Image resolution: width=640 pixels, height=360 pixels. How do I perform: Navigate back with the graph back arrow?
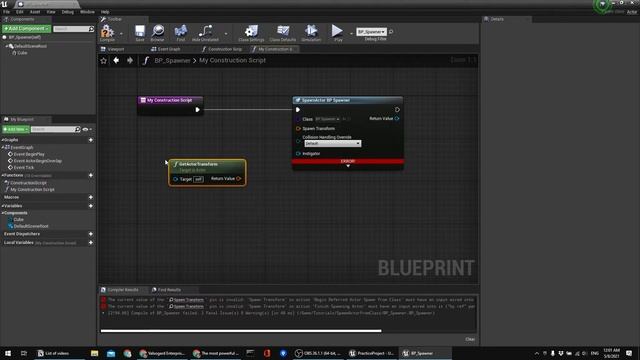116,60
